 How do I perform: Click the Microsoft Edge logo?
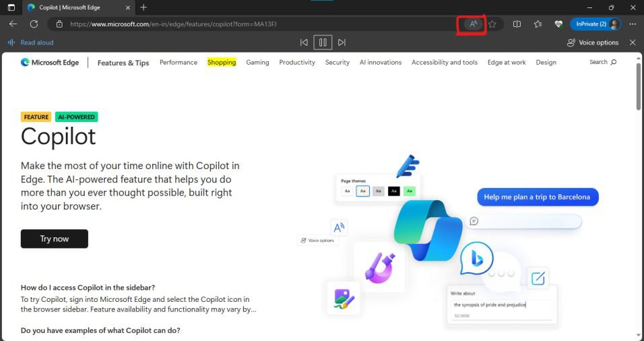point(50,63)
